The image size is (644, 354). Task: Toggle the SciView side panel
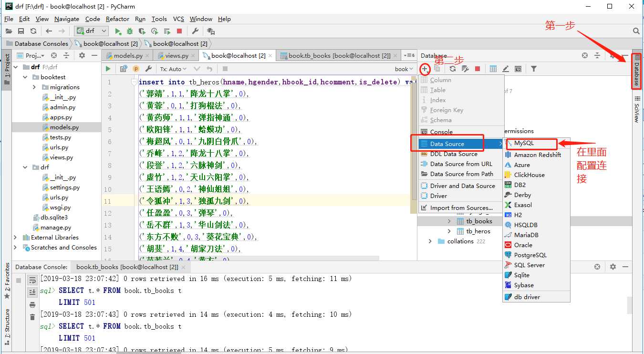click(636, 109)
